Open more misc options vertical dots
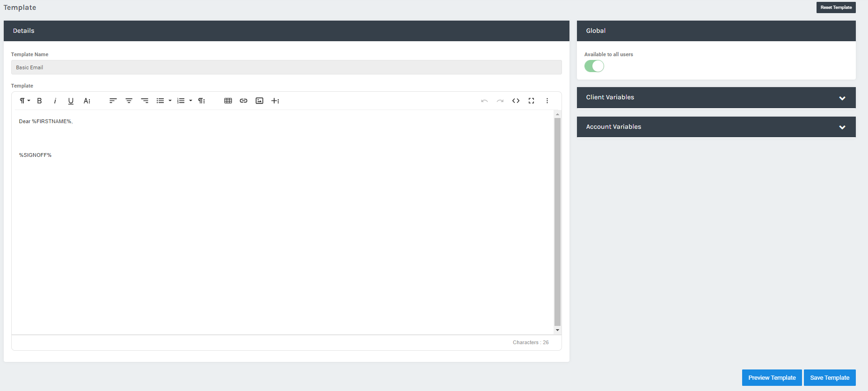 coord(547,101)
